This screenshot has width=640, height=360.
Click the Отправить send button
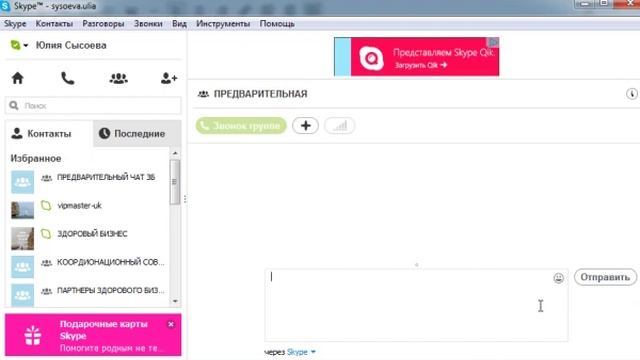coord(605,277)
